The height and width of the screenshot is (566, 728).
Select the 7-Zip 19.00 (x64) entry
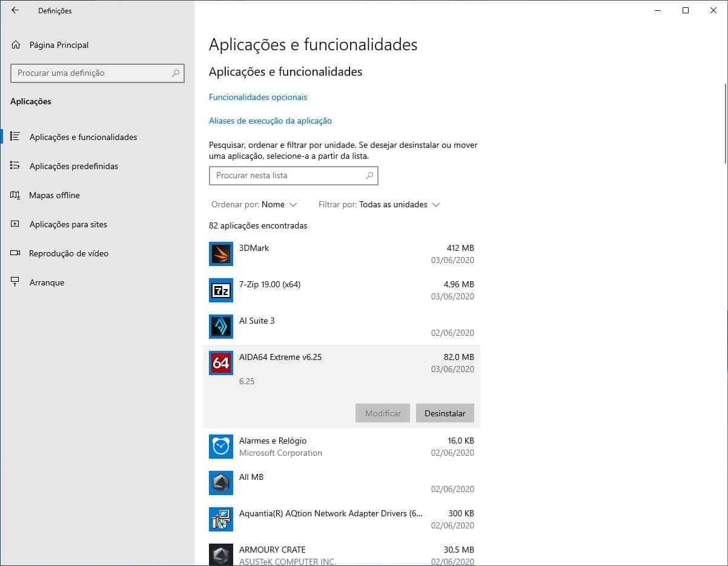270,284
